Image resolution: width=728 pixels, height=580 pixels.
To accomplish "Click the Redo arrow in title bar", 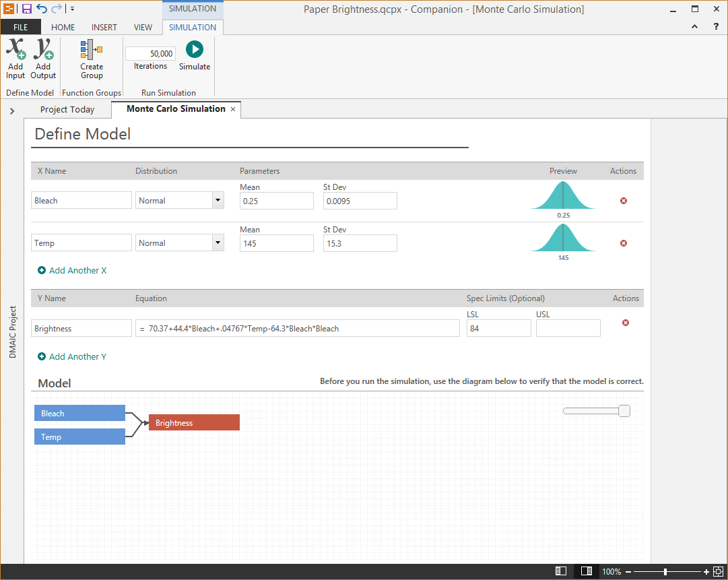I will 56,9.
